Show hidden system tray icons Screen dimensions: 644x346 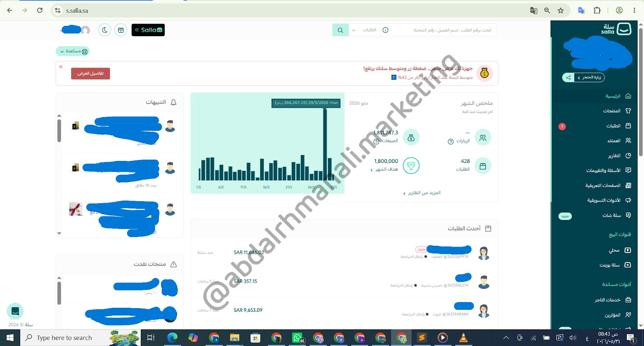506,338
